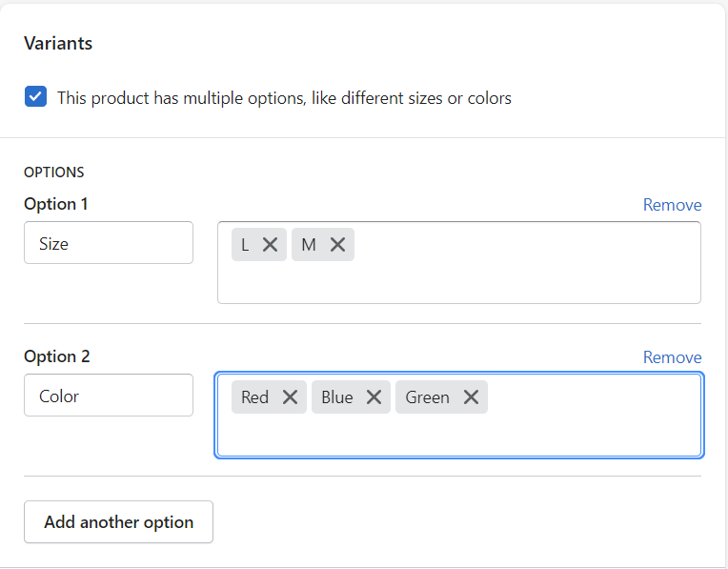
Task: Remove Option 1 via its Remove link
Action: pos(672,205)
